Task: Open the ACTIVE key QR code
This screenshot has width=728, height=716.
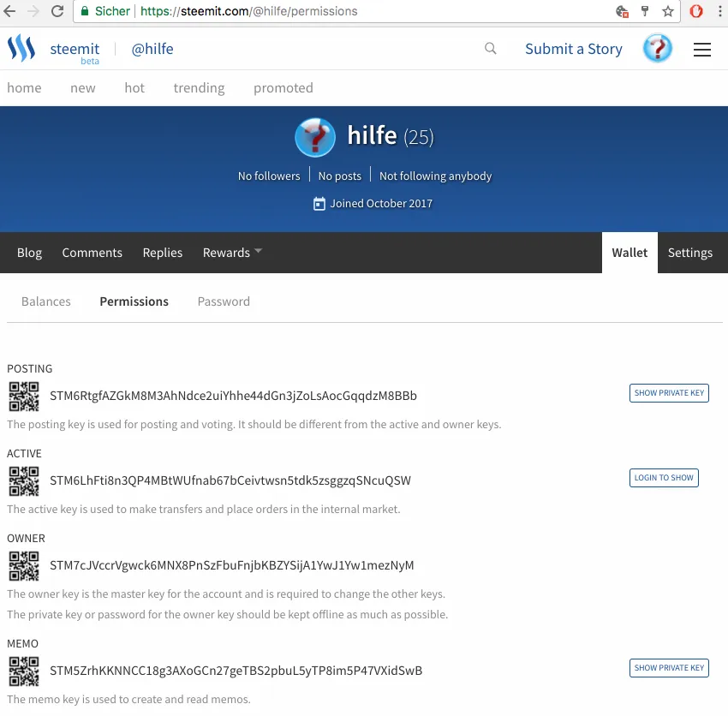Action: click(24, 481)
